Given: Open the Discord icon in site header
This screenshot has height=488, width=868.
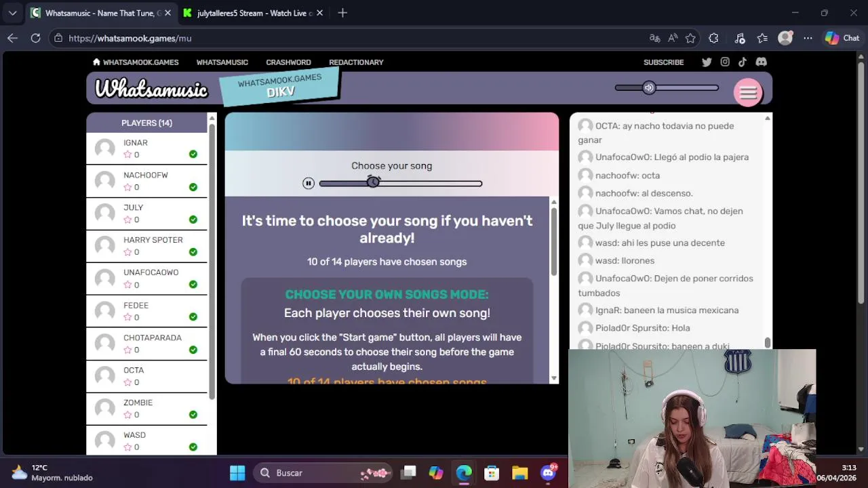Looking at the screenshot, I should pos(761,62).
